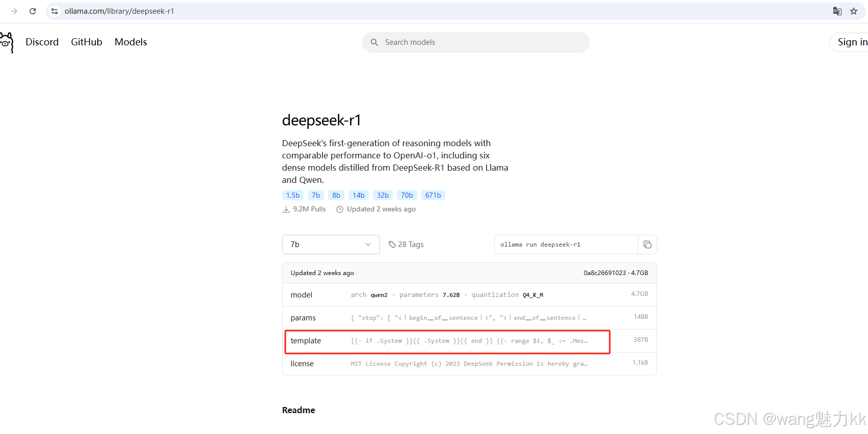Image resolution: width=868 pixels, height=434 pixels.
Task: Click the tag icon beside 28 Tags
Action: click(x=392, y=245)
